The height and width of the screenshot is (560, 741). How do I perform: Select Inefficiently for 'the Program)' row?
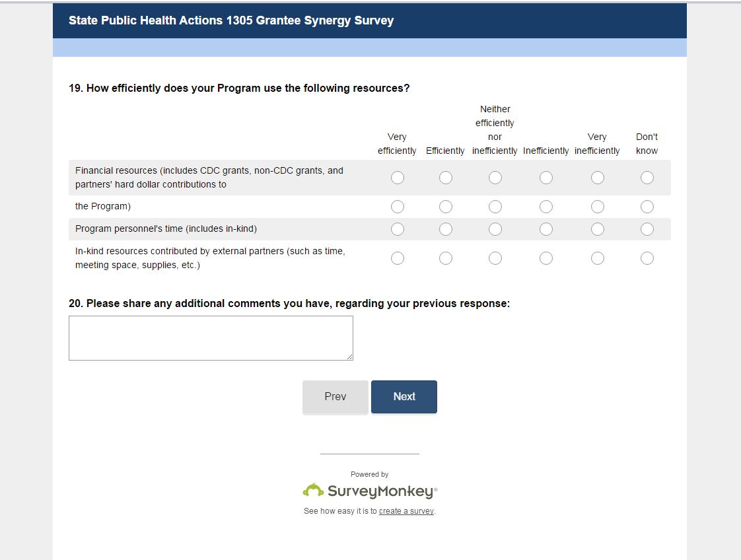pyautogui.click(x=546, y=207)
